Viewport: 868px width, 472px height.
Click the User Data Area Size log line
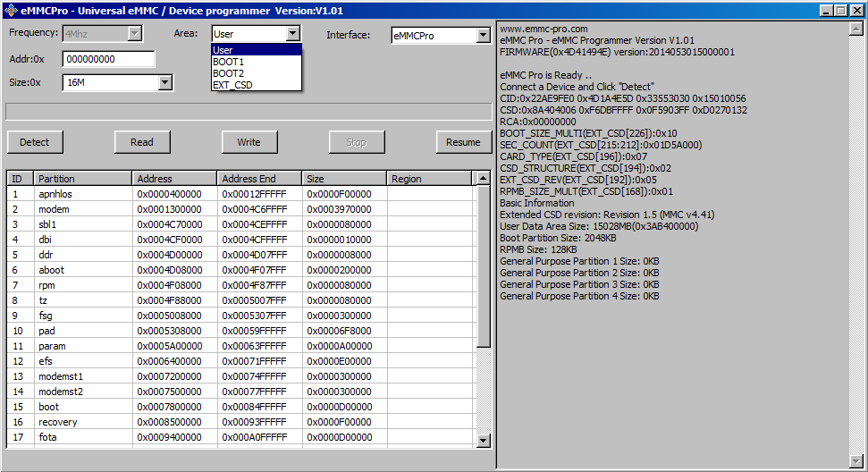pos(599,226)
